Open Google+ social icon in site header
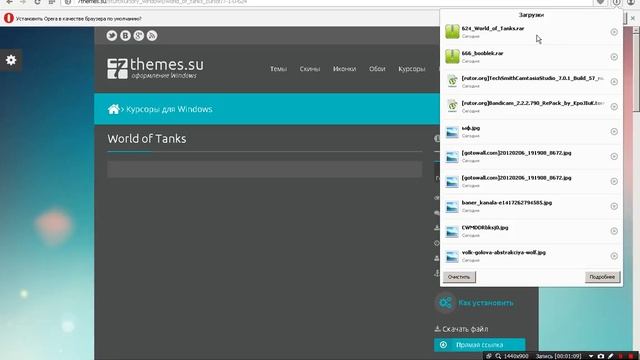Viewport: 640px width, 360px height. tap(139, 36)
